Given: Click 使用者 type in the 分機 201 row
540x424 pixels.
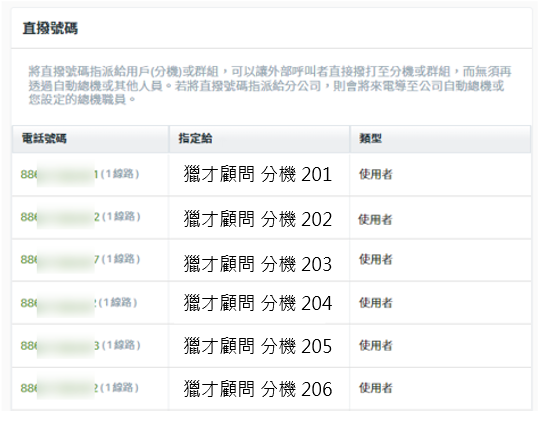Looking at the screenshot, I should 375,174.
